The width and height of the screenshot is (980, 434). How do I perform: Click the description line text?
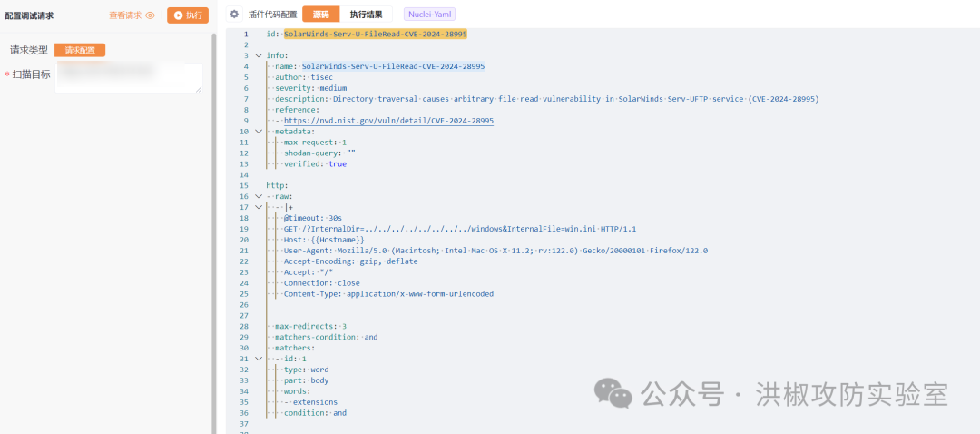tap(547, 99)
